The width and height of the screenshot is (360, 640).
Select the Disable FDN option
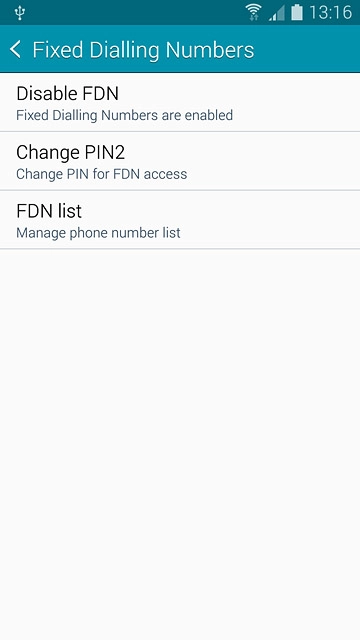(x=180, y=102)
